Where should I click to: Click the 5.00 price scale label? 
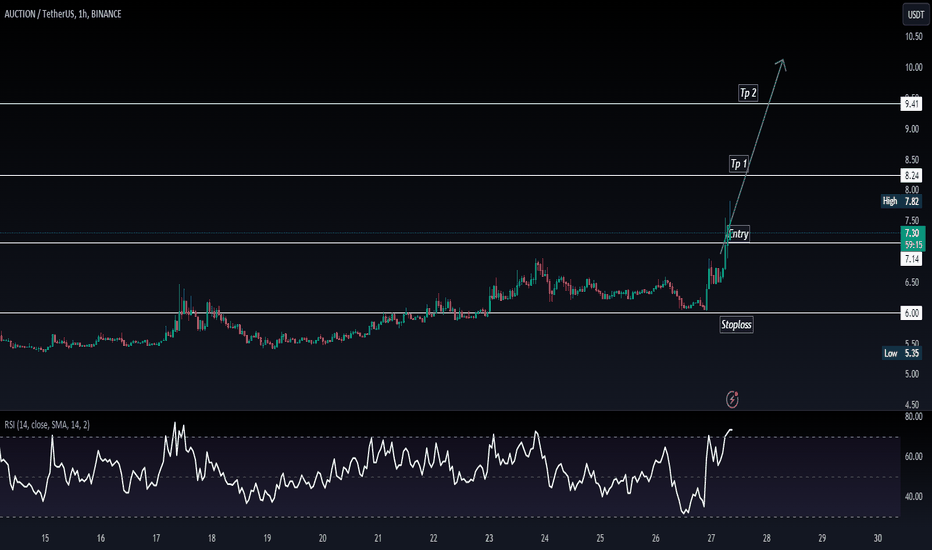click(x=912, y=374)
